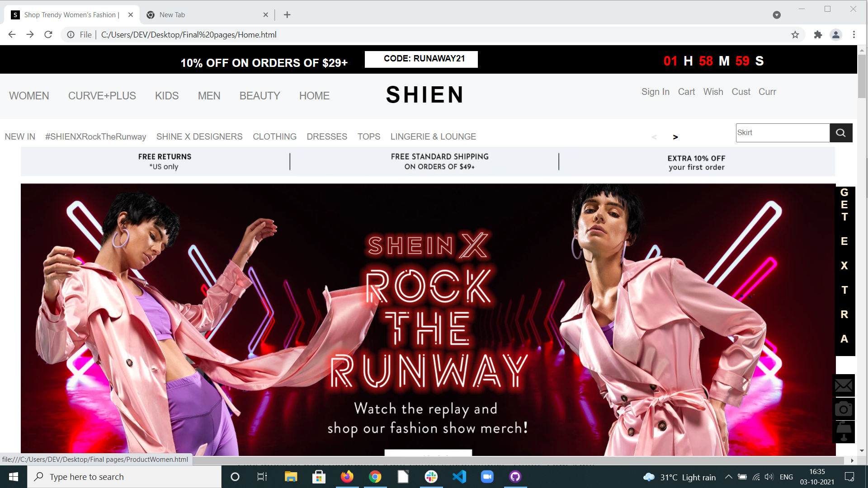Show hidden system tray icons

[729, 477]
